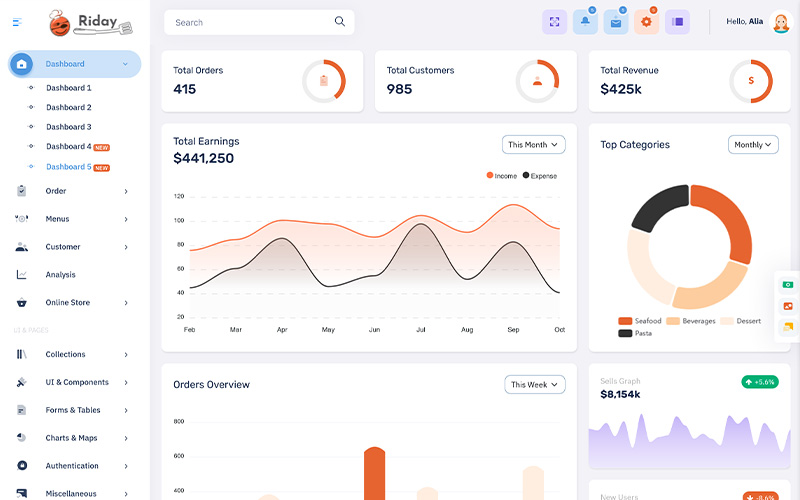Viewport: 800px width, 500px height.
Task: Toggle Seafood in Top Categories legend
Action: tap(640, 321)
